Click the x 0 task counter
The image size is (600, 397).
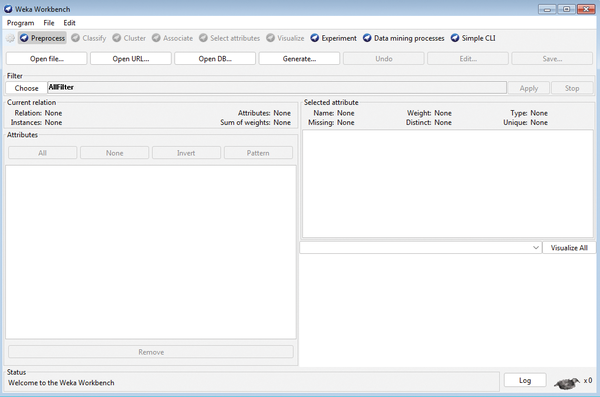coord(588,381)
